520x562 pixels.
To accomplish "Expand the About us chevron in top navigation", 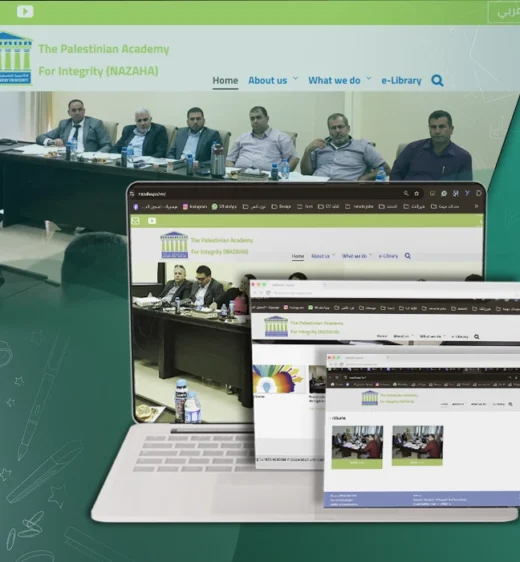I will click(x=295, y=78).
